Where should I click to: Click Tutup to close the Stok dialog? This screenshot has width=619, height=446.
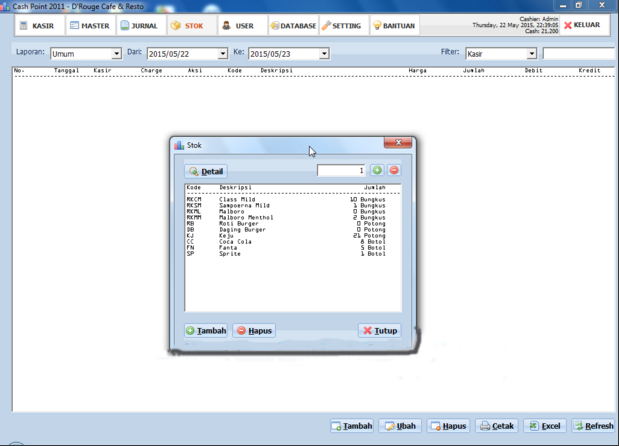pos(380,330)
